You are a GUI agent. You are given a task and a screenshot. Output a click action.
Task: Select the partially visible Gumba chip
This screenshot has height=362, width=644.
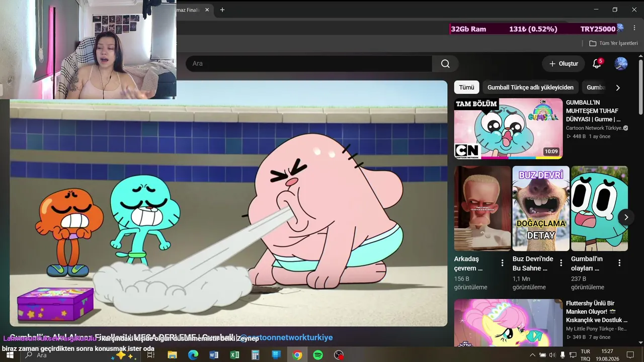coord(596,87)
